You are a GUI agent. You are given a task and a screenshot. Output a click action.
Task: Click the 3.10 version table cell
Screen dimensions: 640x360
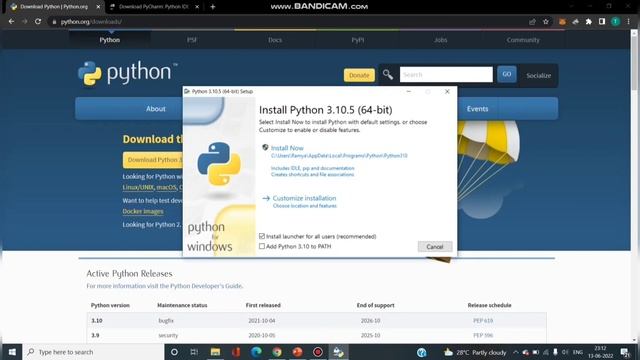[x=97, y=321]
